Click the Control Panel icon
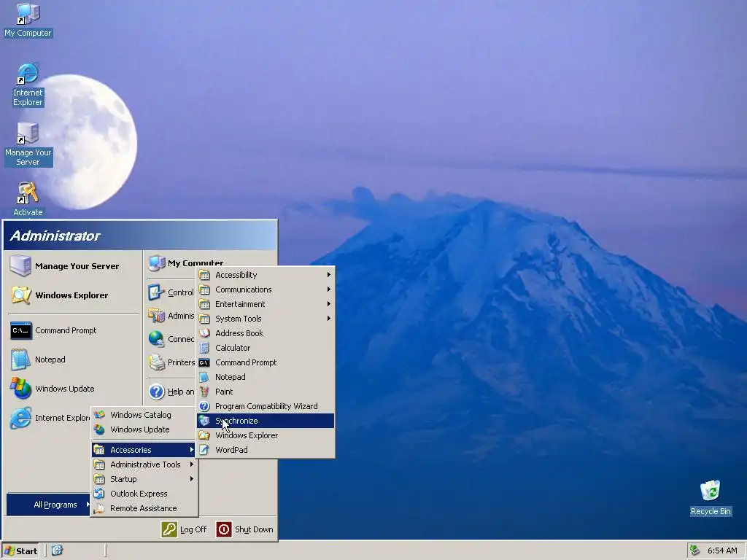The width and height of the screenshot is (747, 560). coord(156,292)
